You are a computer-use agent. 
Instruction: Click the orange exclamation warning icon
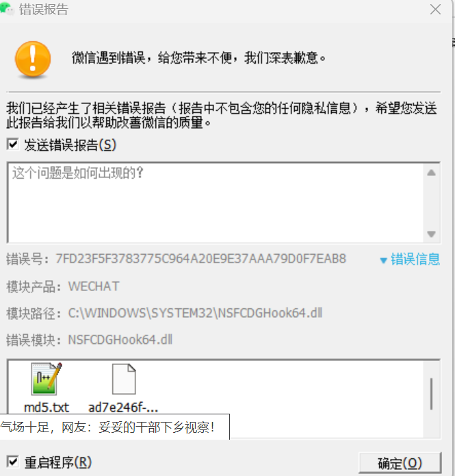[33, 60]
